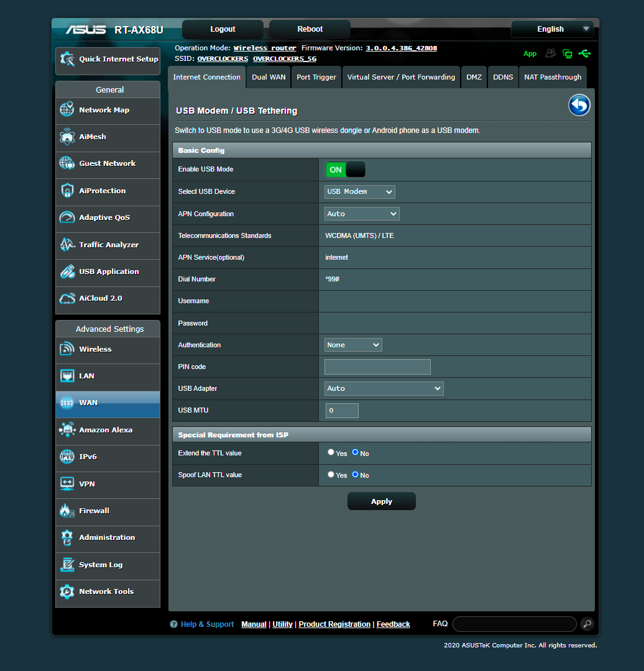644x671 pixels.
Task: Click the FAQ search input field
Action: tap(515, 624)
